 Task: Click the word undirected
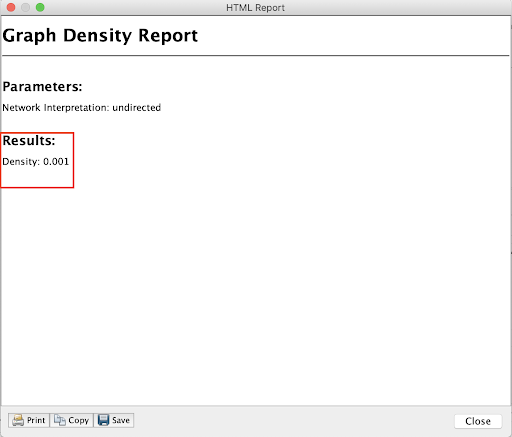137,108
